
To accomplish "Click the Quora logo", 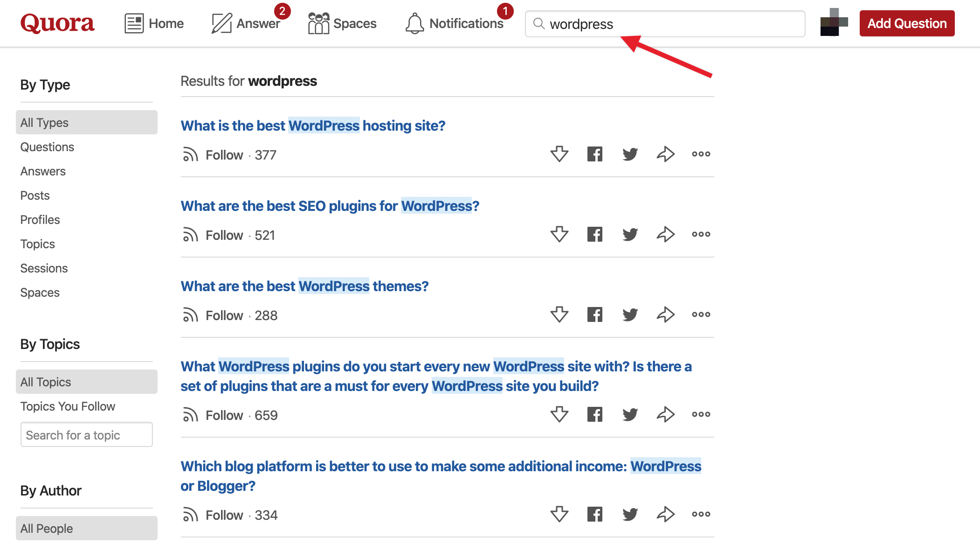I will [57, 23].
